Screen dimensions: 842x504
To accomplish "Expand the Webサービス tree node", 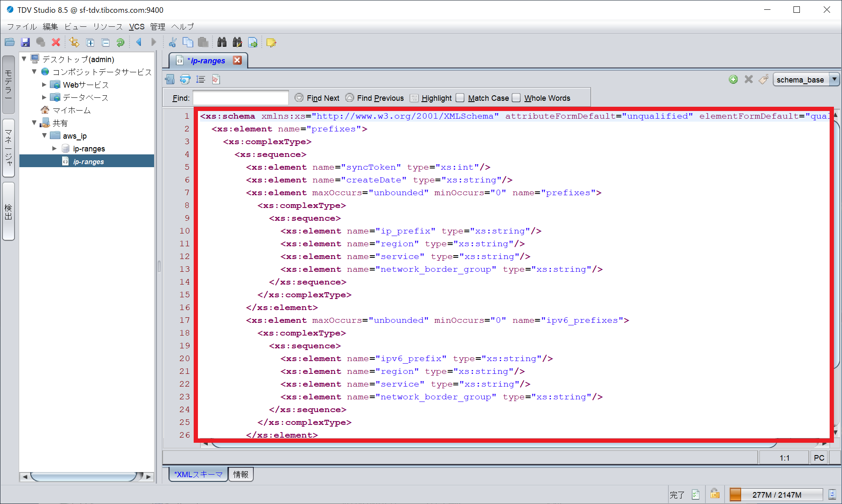I will pos(44,85).
